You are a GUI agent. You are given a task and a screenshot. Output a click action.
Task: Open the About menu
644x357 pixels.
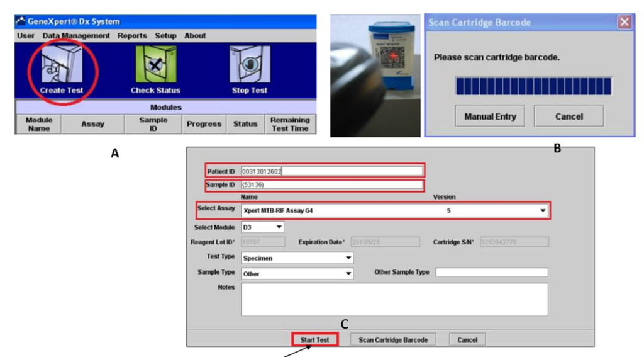coord(195,36)
